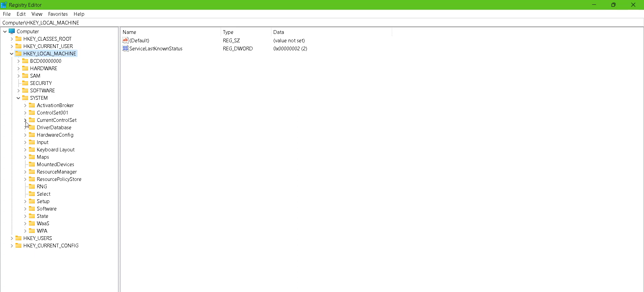Open the Edit menu
This screenshot has width=644, height=292.
(x=21, y=14)
